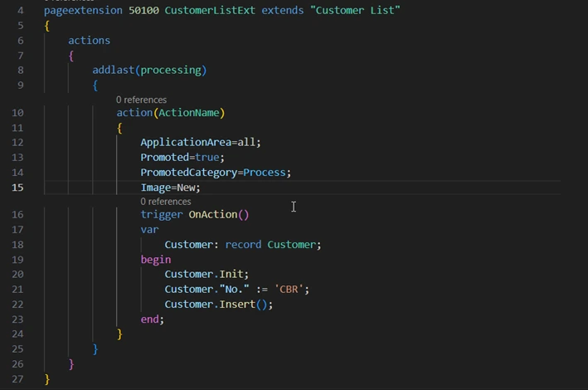The image size is (588, 390).
Task: Click the closing brace on line 26
Action: pyautogui.click(x=71, y=364)
